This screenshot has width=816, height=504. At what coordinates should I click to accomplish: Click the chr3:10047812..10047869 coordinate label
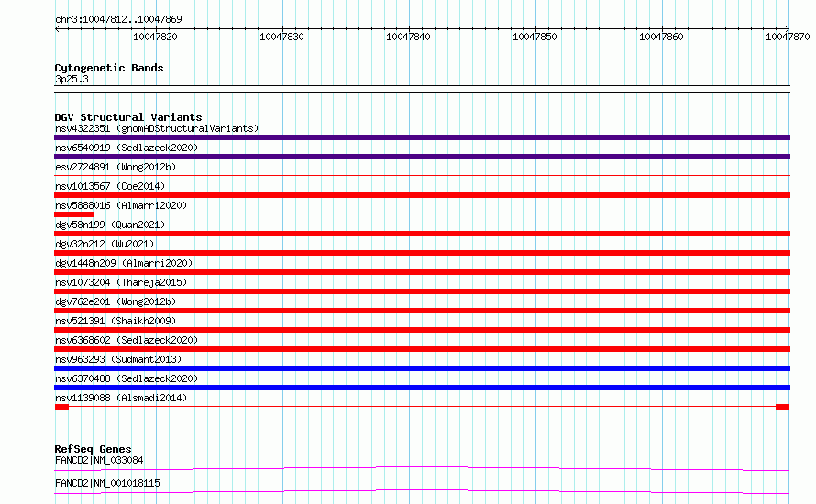click(118, 19)
